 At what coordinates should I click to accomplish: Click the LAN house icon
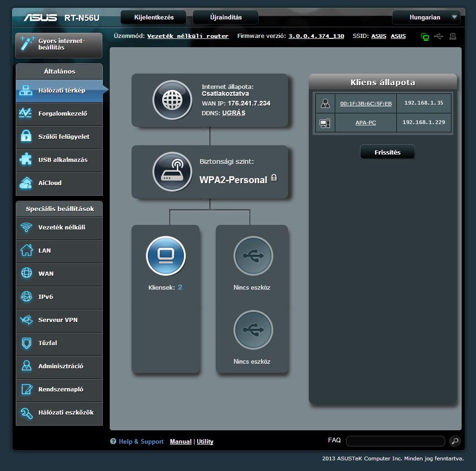(26, 250)
